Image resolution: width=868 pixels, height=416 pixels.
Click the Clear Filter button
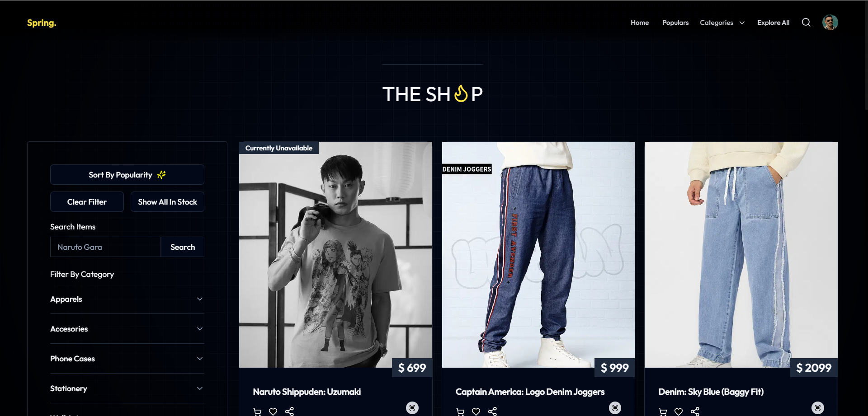pos(87,202)
